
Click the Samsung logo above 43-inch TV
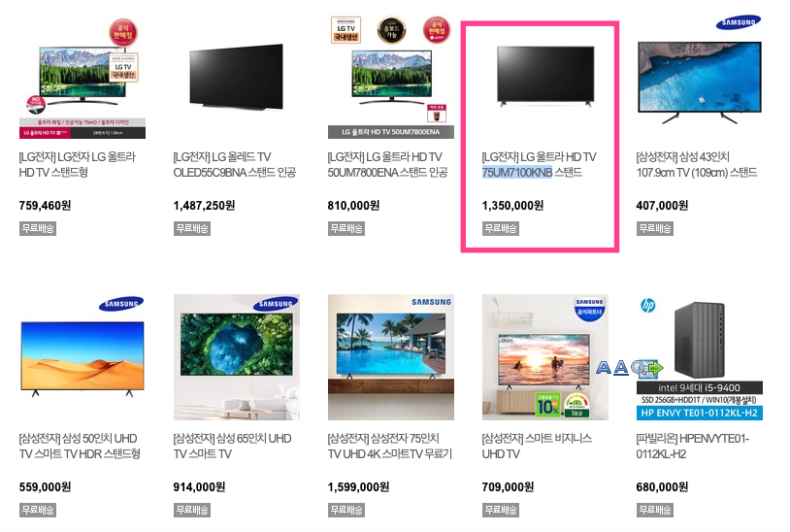739,22
